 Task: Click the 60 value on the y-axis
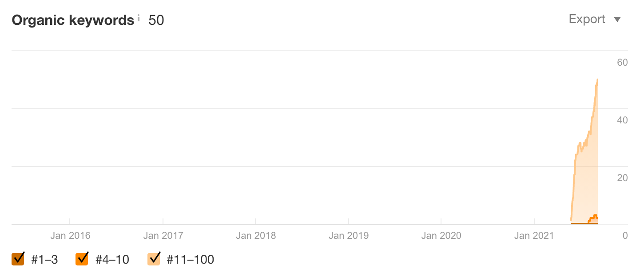click(622, 62)
